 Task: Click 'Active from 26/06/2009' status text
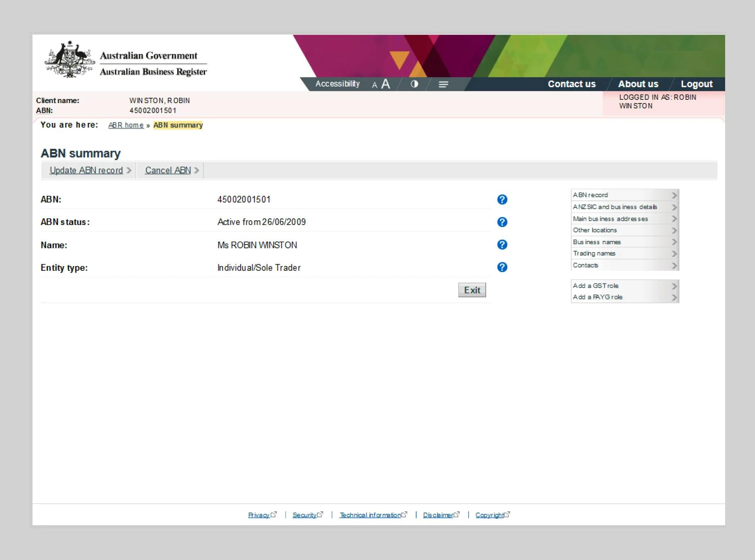point(261,222)
